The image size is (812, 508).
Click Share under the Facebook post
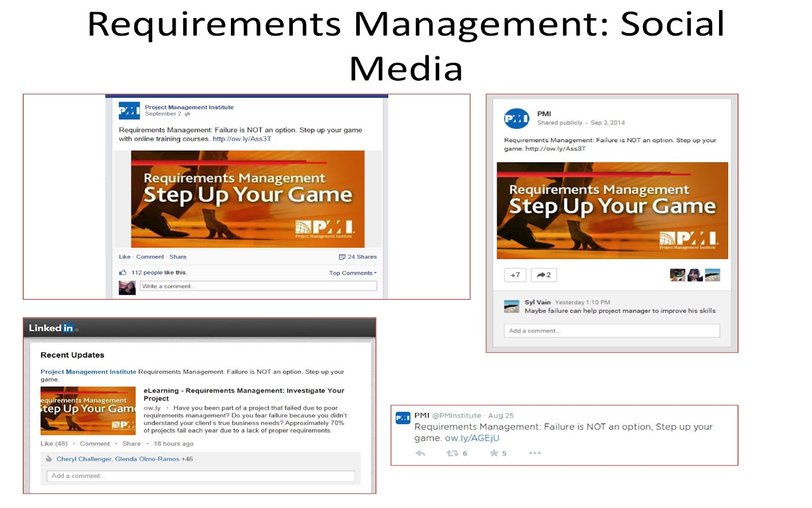click(x=178, y=257)
